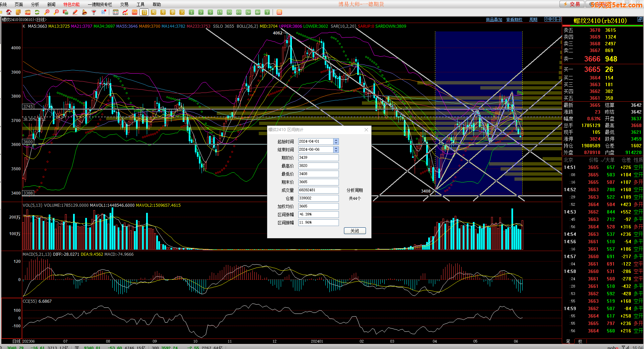This screenshot has height=349, width=644.
Task: Click the zoom out magnifier icon
Action: [56, 12]
